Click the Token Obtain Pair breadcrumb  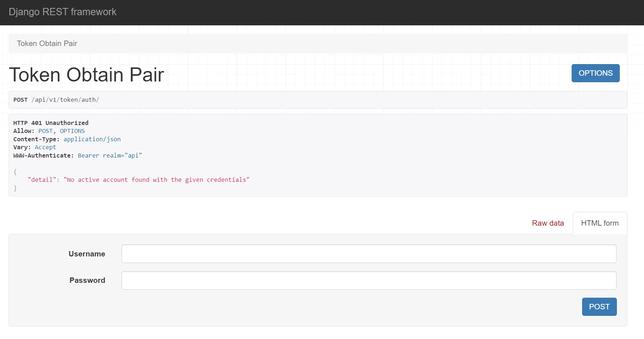coord(47,43)
